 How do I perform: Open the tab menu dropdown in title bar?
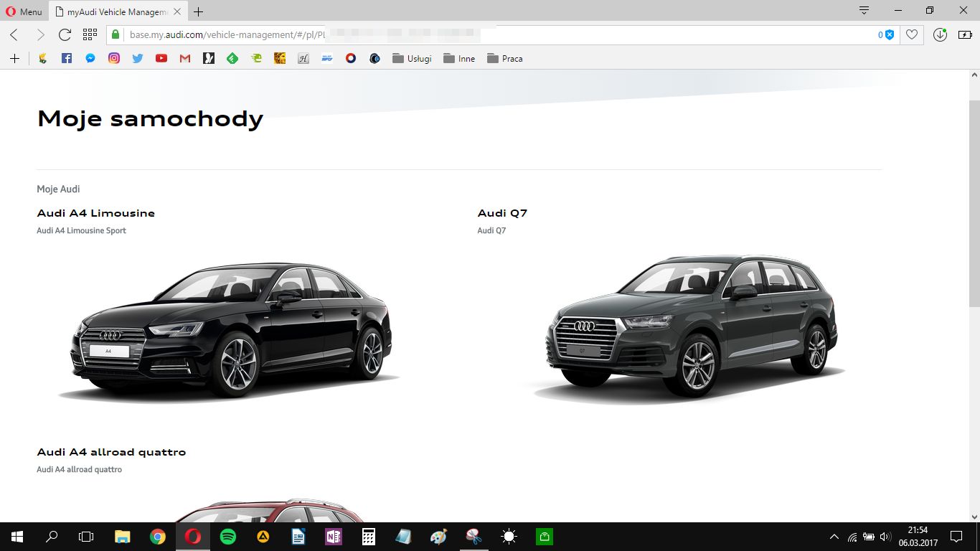(864, 11)
